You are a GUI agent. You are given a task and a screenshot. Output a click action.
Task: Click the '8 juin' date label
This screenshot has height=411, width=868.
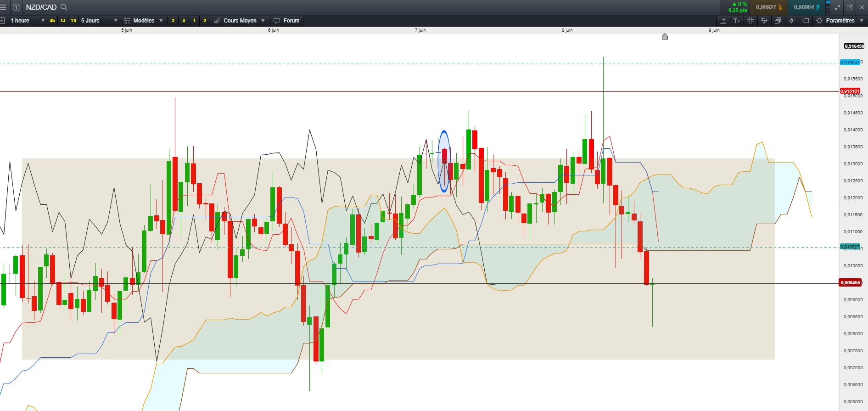pos(567,30)
